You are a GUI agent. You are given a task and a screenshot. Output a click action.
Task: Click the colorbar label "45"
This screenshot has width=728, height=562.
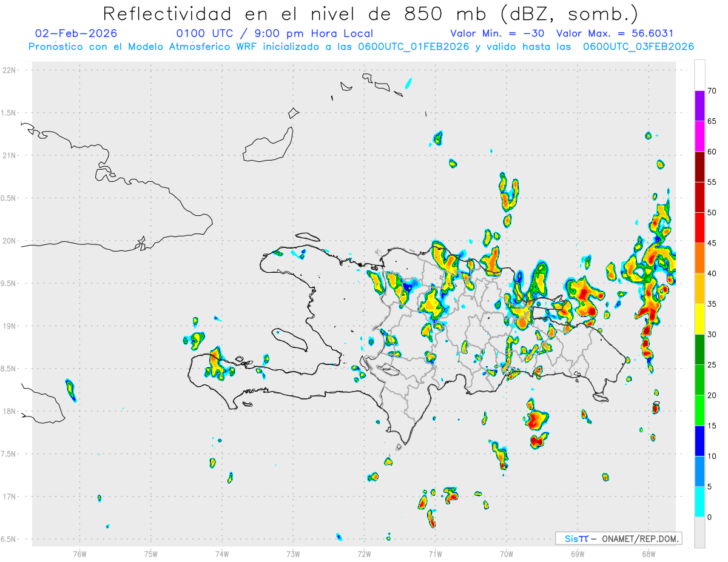[712, 243]
